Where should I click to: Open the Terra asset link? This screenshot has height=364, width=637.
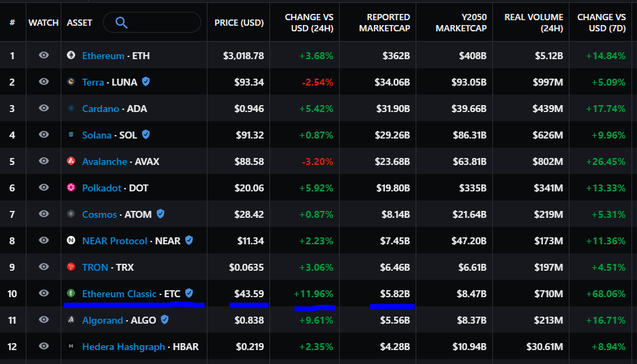tap(93, 82)
